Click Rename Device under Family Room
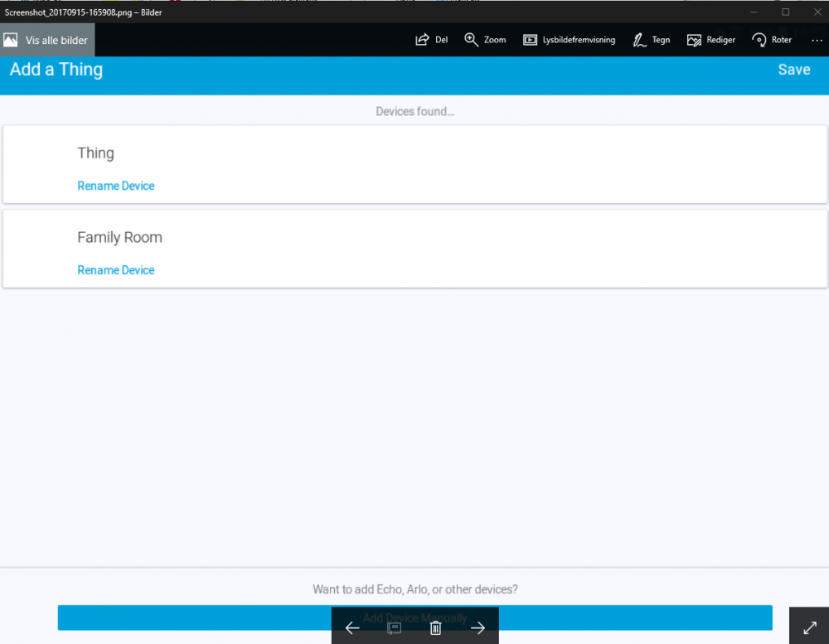Screen dimensions: 829x644 (x=116, y=270)
